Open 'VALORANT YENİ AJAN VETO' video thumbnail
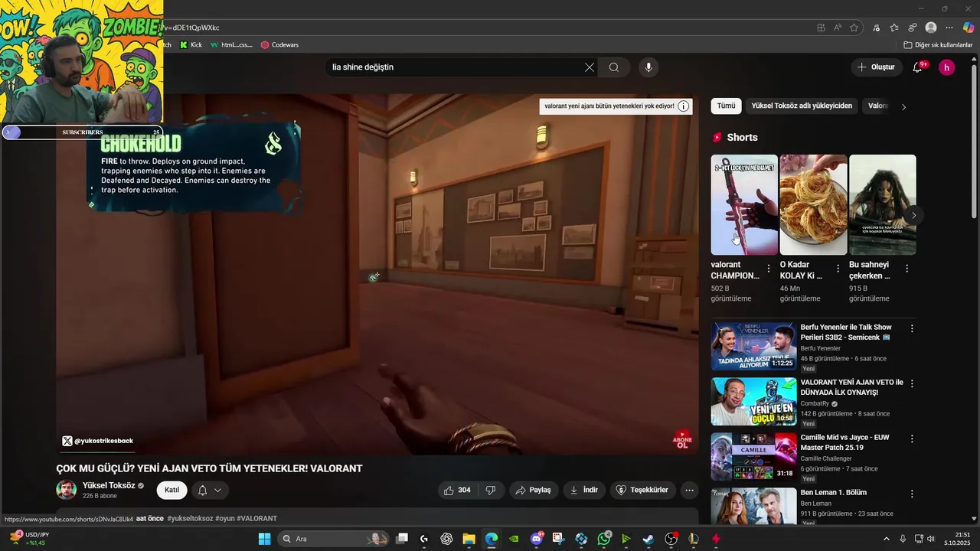The width and height of the screenshot is (980, 551). 754,401
